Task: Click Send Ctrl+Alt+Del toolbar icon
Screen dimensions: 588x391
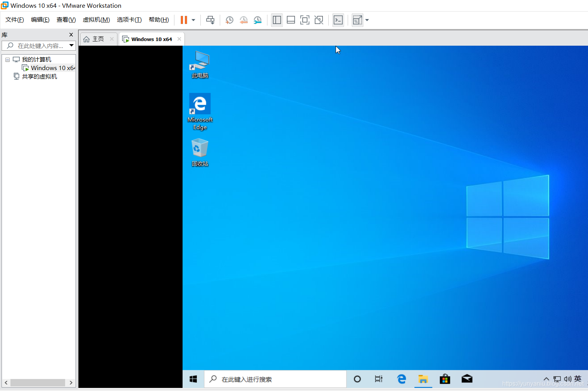Action: click(x=210, y=20)
